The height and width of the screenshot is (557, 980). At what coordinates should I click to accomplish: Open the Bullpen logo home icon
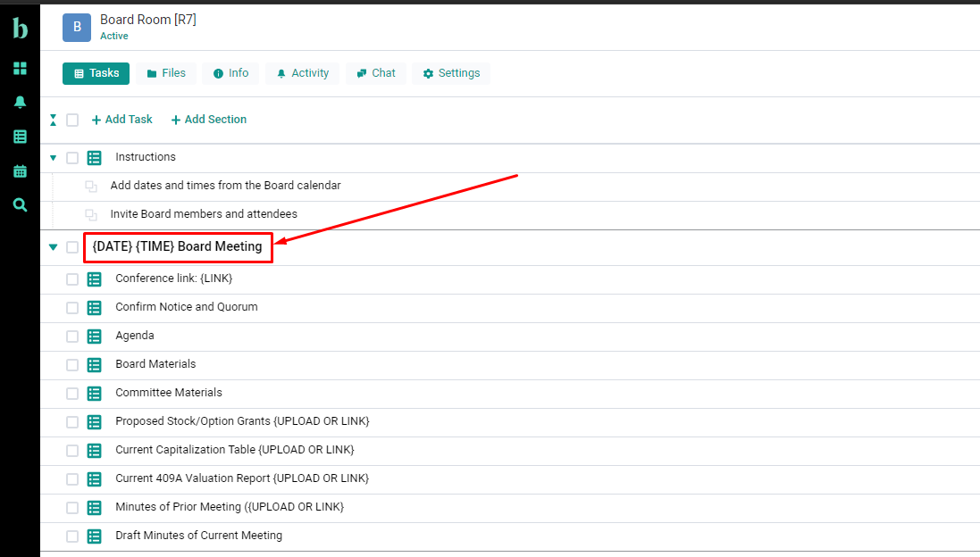point(20,28)
